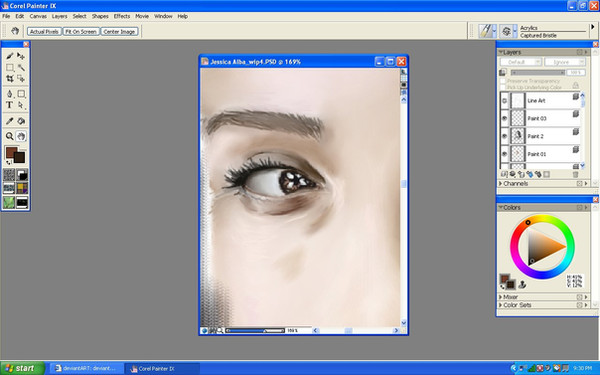Select the Crop tool
The height and width of the screenshot is (375, 600).
pyautogui.click(x=10, y=79)
